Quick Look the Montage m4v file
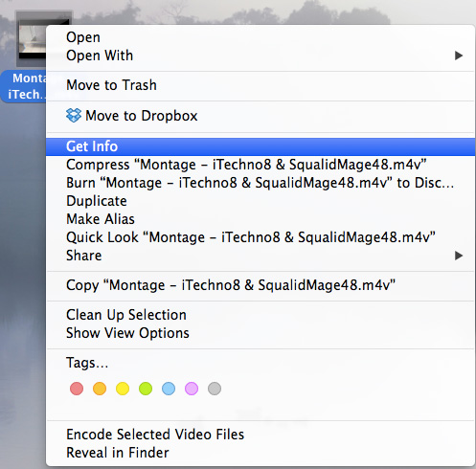Screen dimensions: 476x469 261,237
